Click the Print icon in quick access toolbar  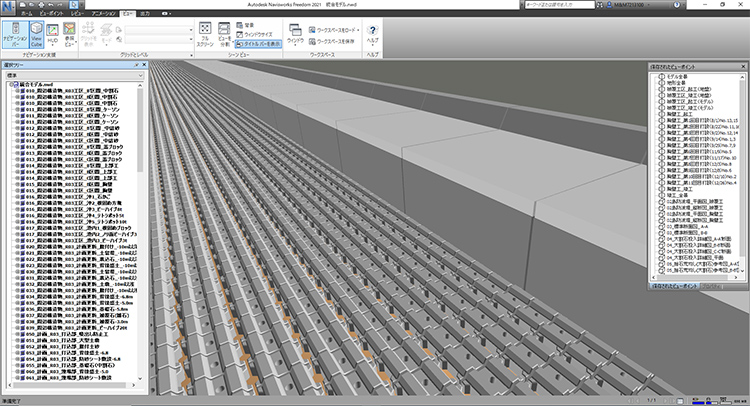(41, 4)
